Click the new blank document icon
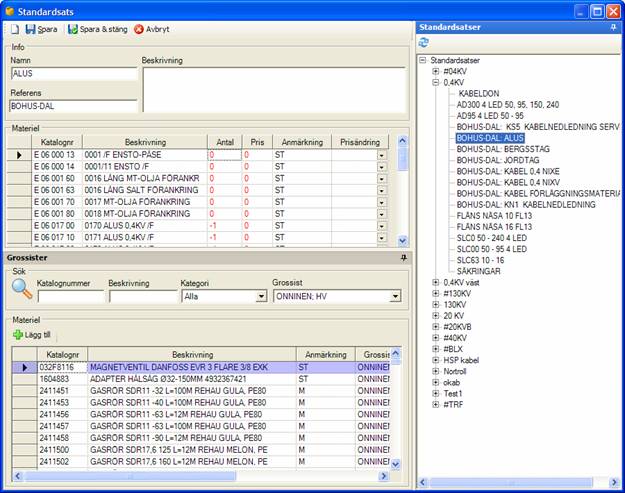The width and height of the screenshot is (625, 493). point(15,29)
